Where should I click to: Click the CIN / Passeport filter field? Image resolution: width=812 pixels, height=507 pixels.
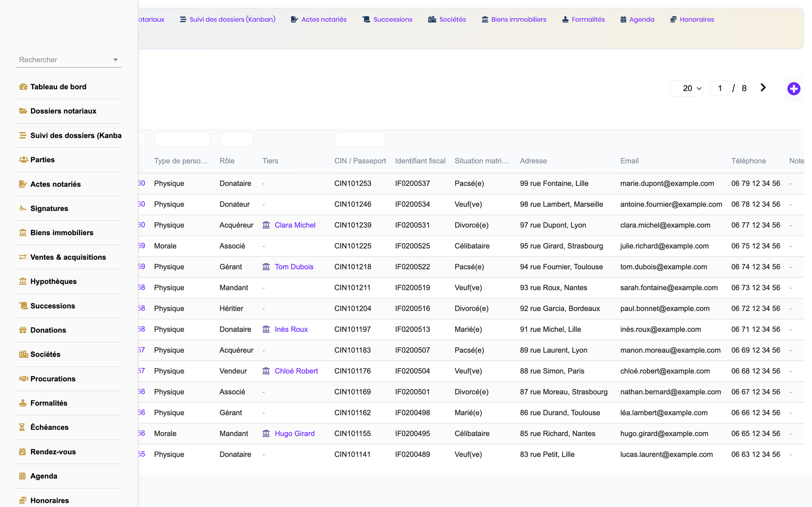pyautogui.click(x=360, y=140)
